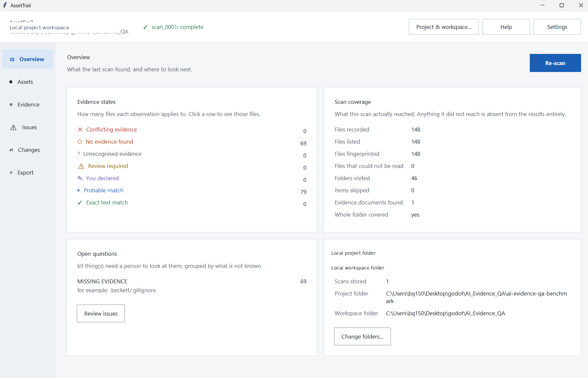Click the Changes arrows icon
Image resolution: width=588 pixels, height=378 pixels.
11,150
